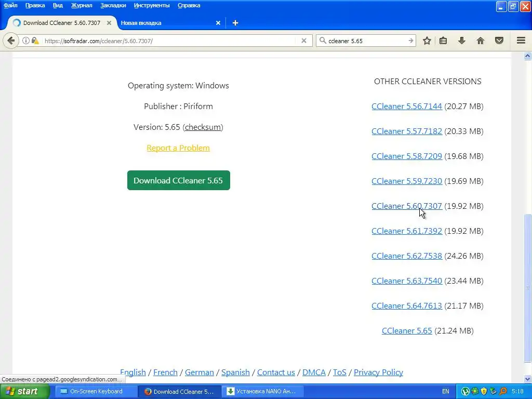This screenshot has width=532, height=399.
Task: Open the yellow security shield tray icon
Action: click(484, 392)
